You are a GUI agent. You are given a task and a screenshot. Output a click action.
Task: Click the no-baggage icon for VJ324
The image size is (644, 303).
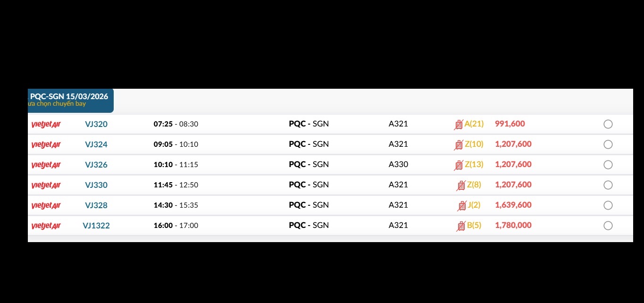[x=459, y=145]
